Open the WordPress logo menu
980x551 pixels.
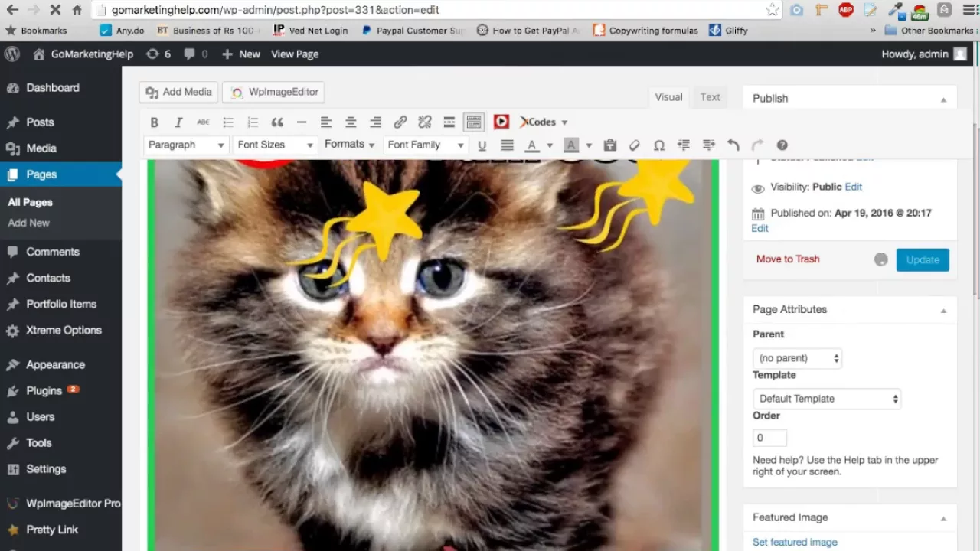click(x=12, y=54)
